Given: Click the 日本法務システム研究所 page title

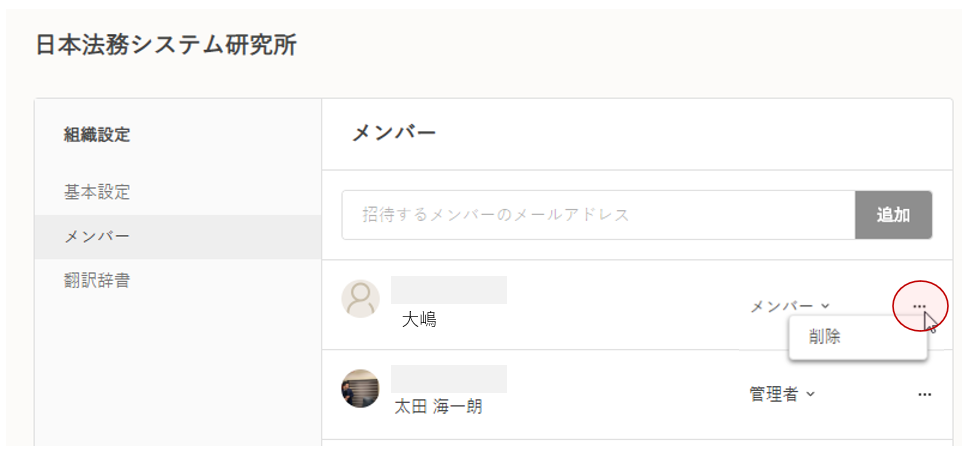Looking at the screenshot, I should 166,45.
